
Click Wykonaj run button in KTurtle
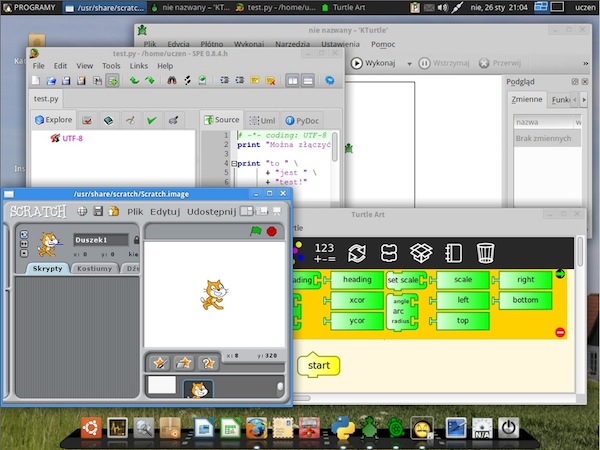(373, 63)
